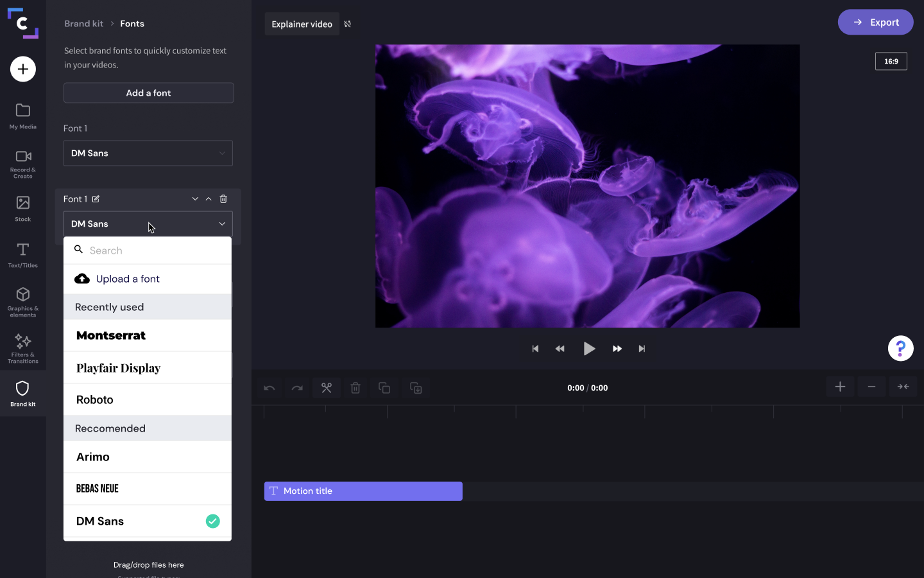
Task: Play the video preview
Action: 589,349
